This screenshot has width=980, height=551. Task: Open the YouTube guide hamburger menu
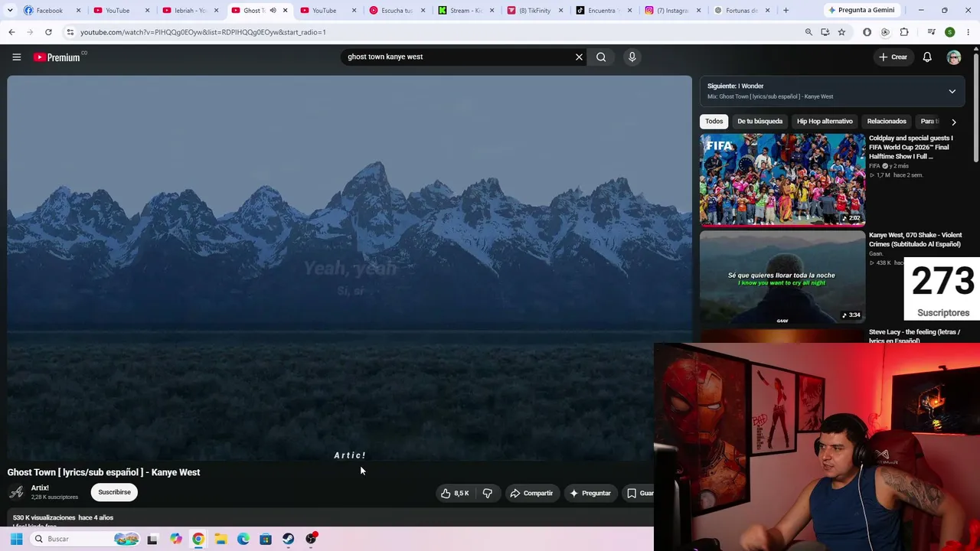click(16, 57)
